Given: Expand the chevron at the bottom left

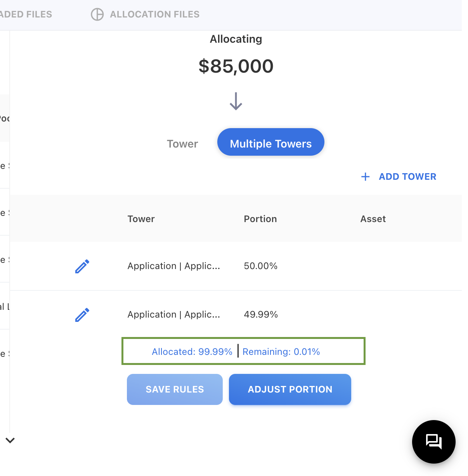Looking at the screenshot, I should pyautogui.click(x=10, y=440).
